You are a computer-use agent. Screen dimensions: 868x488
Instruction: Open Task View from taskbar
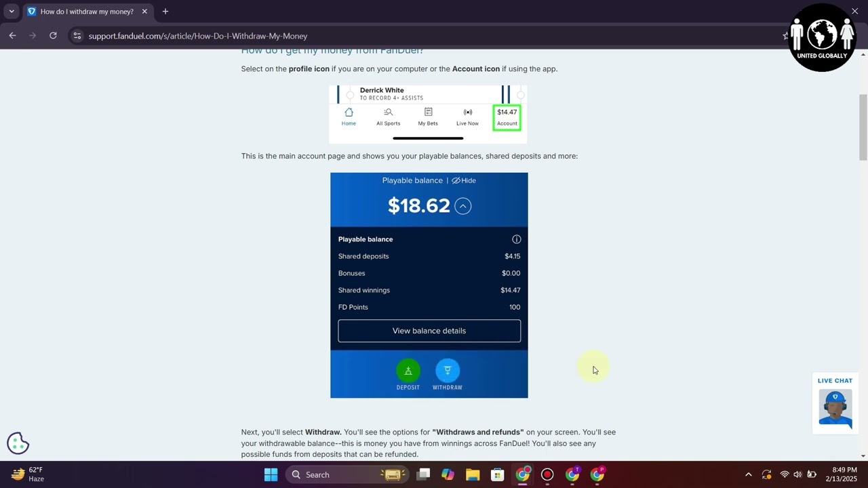coord(423,474)
